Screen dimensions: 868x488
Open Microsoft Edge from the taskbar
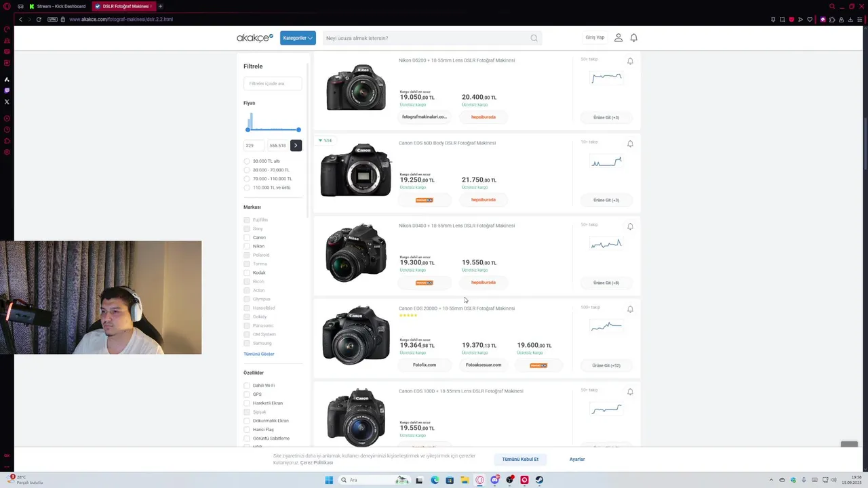pos(435,480)
